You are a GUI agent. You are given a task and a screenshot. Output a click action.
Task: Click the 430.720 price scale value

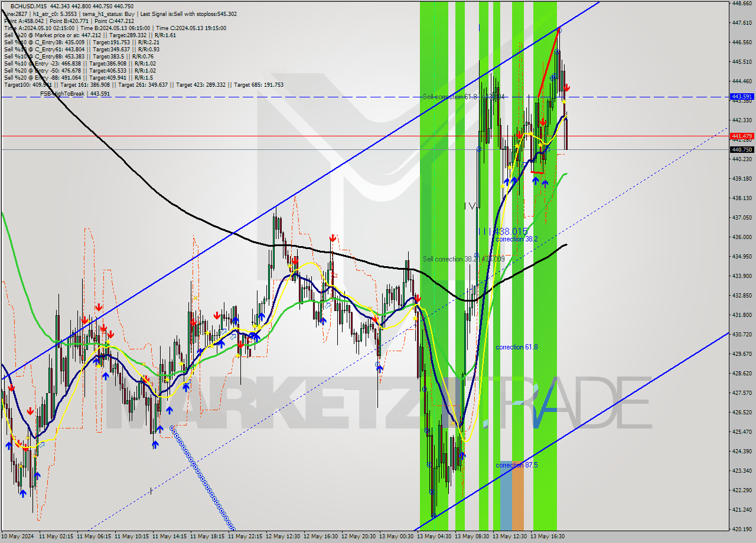(x=742, y=334)
